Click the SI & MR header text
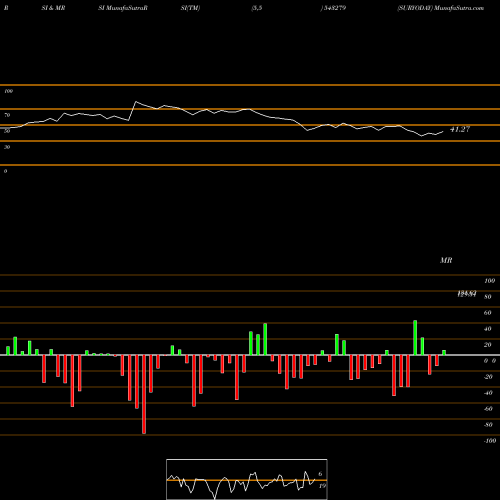Viewport: 500px width, 500px height. pyautogui.click(x=53, y=8)
